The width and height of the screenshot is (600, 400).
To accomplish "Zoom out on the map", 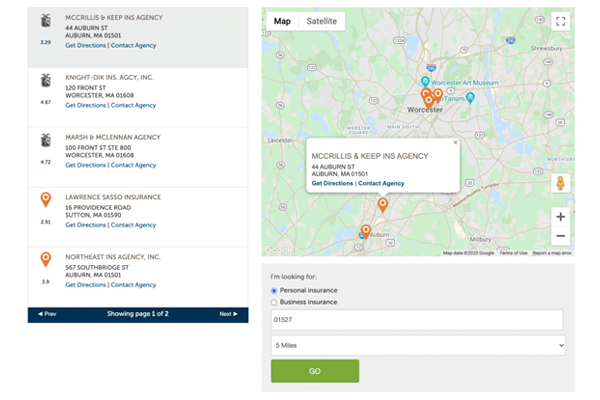I will click(560, 236).
